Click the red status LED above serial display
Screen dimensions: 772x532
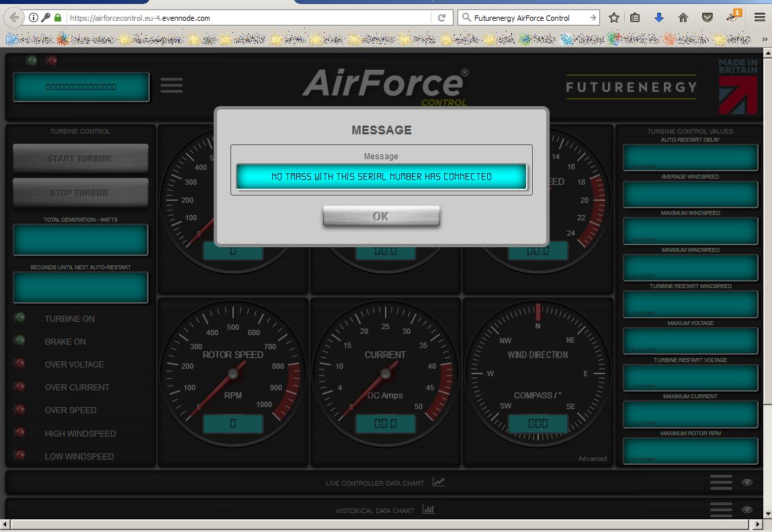click(x=52, y=60)
